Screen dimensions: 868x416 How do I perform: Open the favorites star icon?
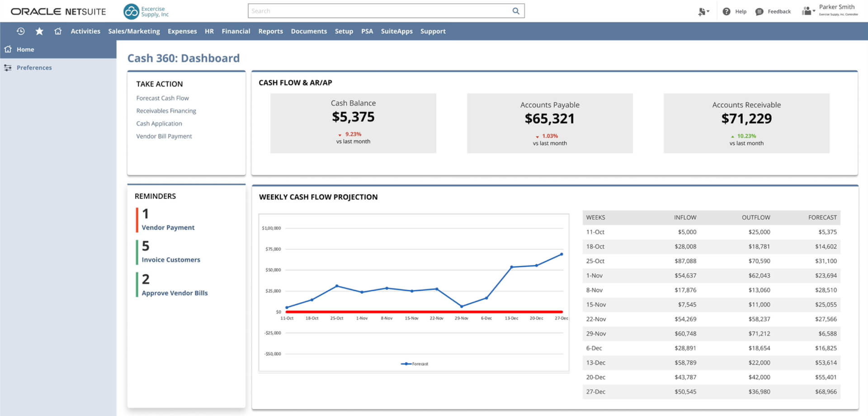click(x=39, y=31)
